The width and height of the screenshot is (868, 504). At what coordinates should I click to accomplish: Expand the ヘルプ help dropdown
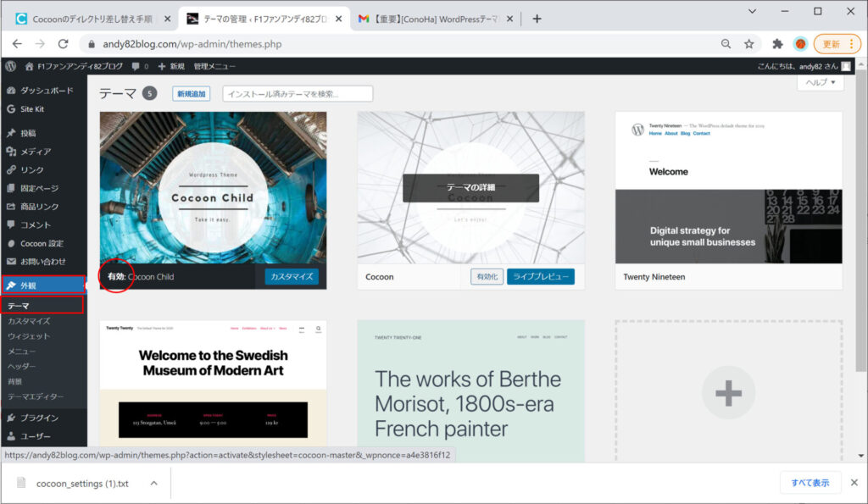click(x=821, y=82)
